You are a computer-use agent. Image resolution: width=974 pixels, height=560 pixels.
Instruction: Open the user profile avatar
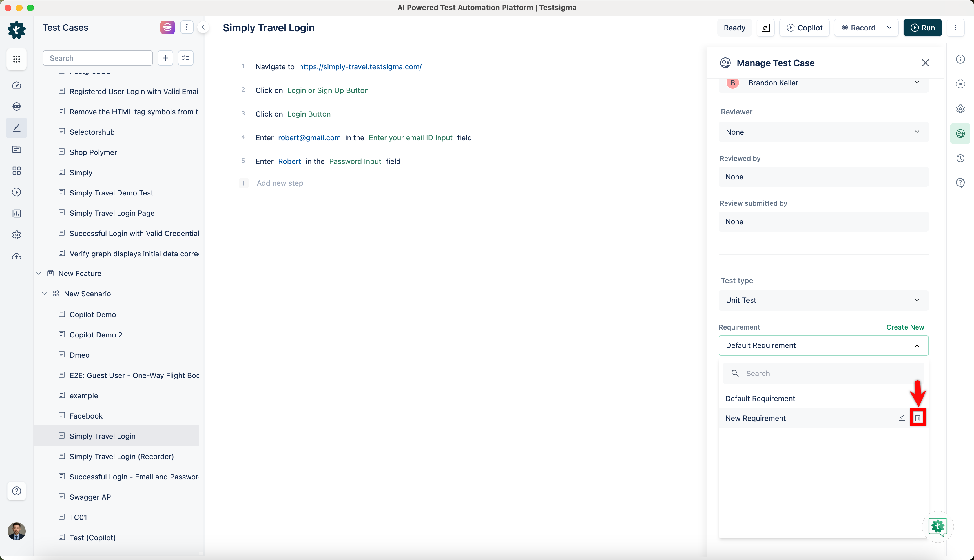pos(17,531)
